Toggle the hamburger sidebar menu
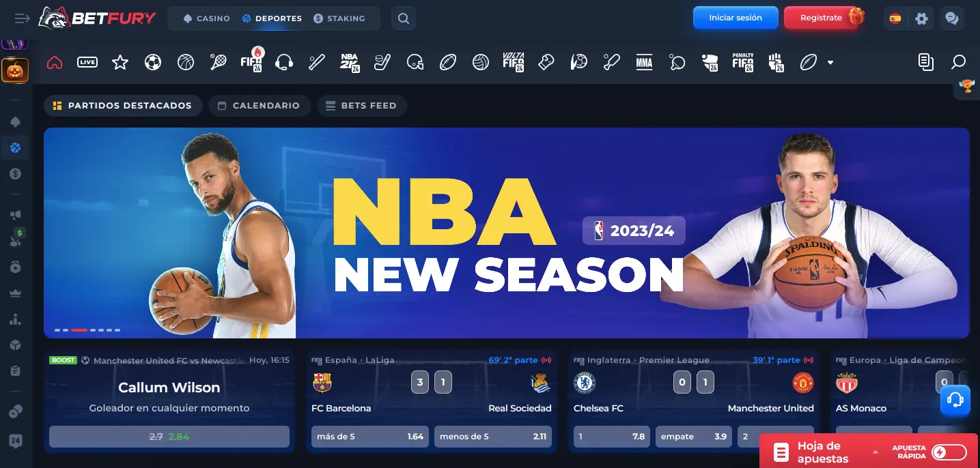Viewport: 980px width, 468px height. pos(22,18)
